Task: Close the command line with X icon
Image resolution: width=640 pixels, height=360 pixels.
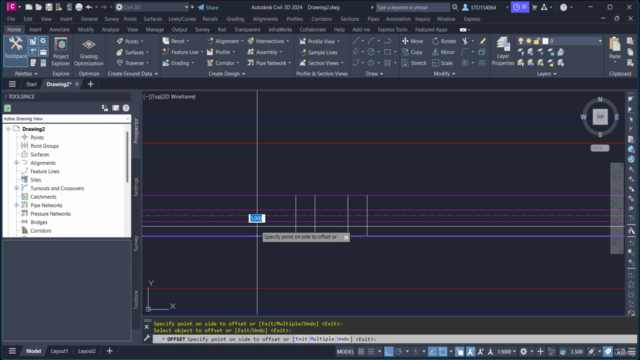Action: (147, 327)
